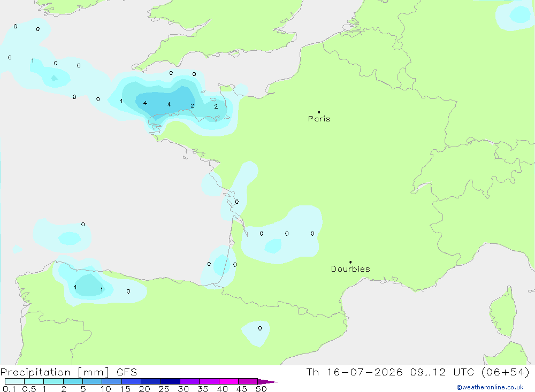Click the 50 legend scale label

click(261, 389)
